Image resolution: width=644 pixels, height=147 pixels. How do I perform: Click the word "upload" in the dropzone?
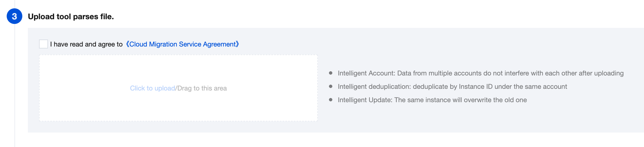[164, 88]
